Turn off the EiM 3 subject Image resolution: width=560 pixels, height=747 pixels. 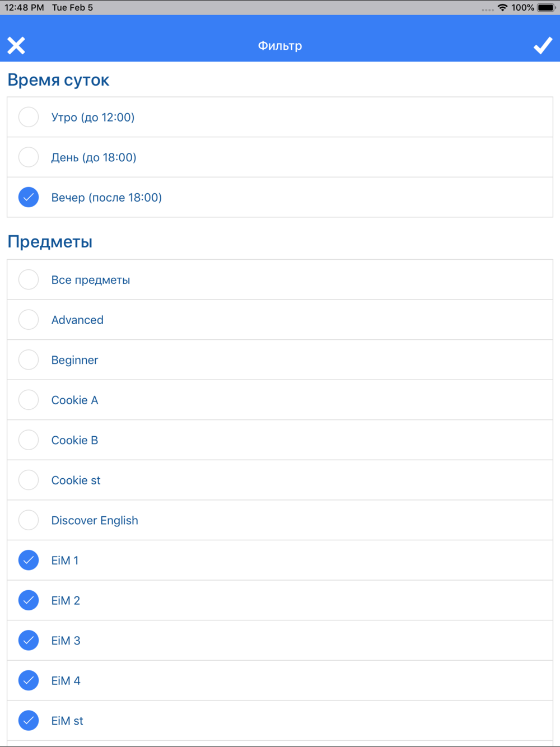29,640
